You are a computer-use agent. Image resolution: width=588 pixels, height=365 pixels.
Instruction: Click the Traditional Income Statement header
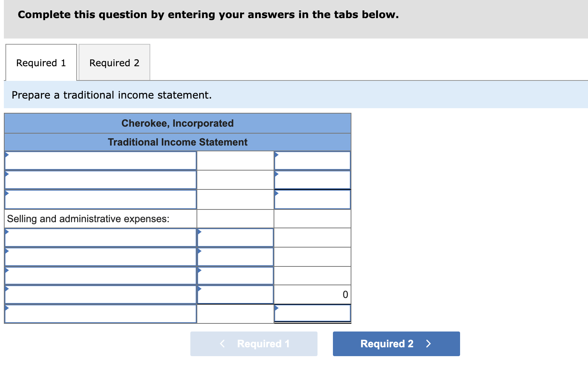click(177, 142)
